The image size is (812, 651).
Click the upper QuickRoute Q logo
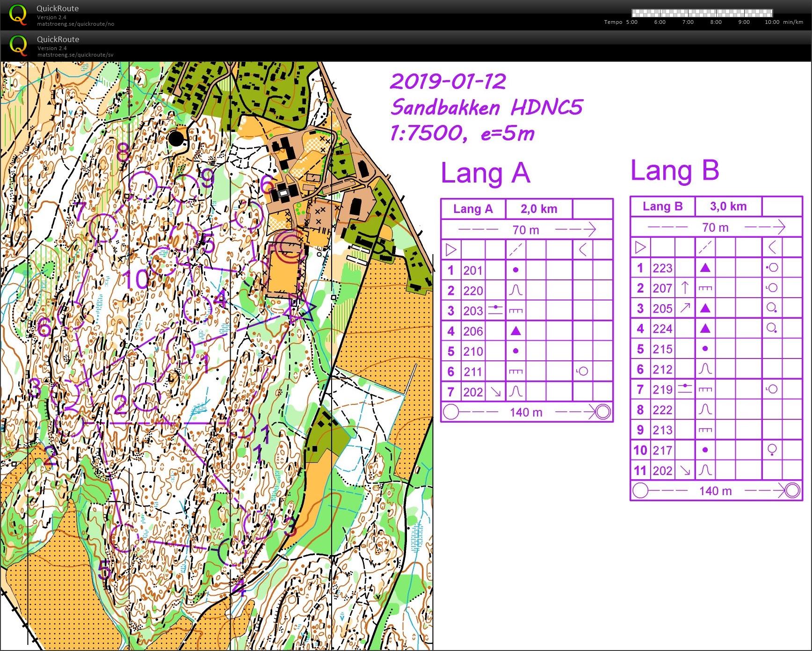pos(18,15)
